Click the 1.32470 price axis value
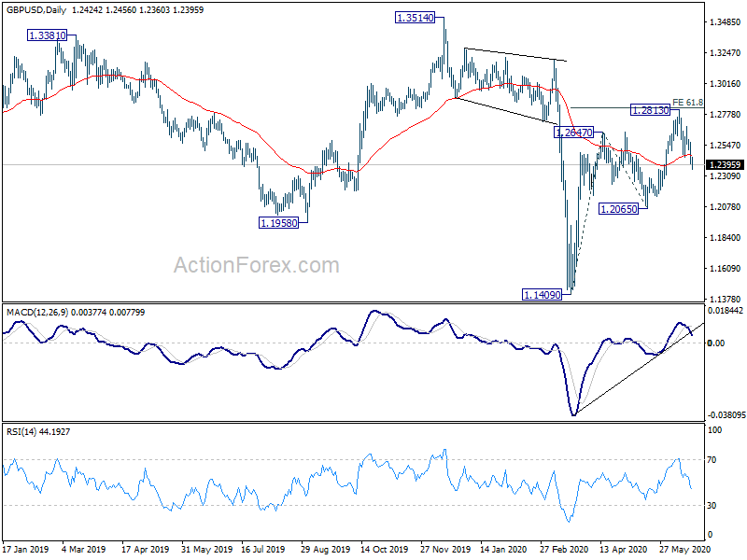The width and height of the screenshot is (747, 560). coord(726,53)
